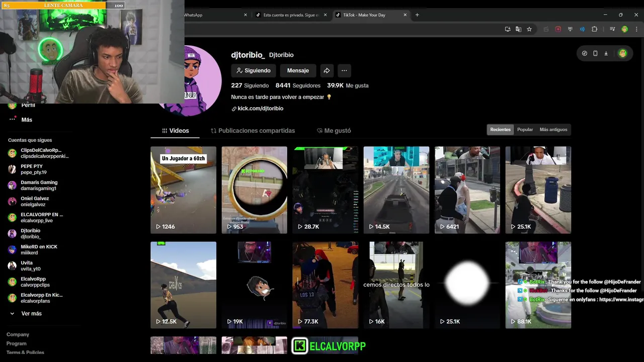This screenshot has height=362, width=644.
Task: Open a new browser tab with plus button
Action: (x=417, y=15)
